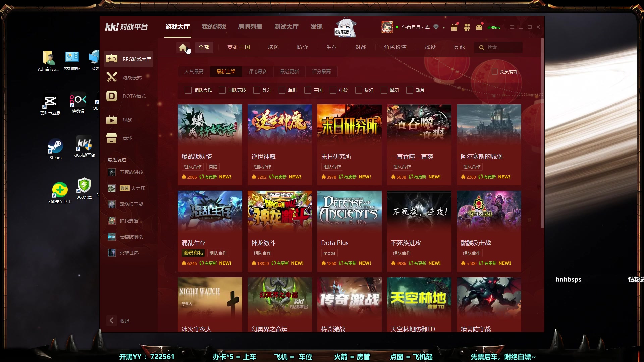The image size is (644, 362).
Task: Select the 全部 category button
Action: (204, 47)
